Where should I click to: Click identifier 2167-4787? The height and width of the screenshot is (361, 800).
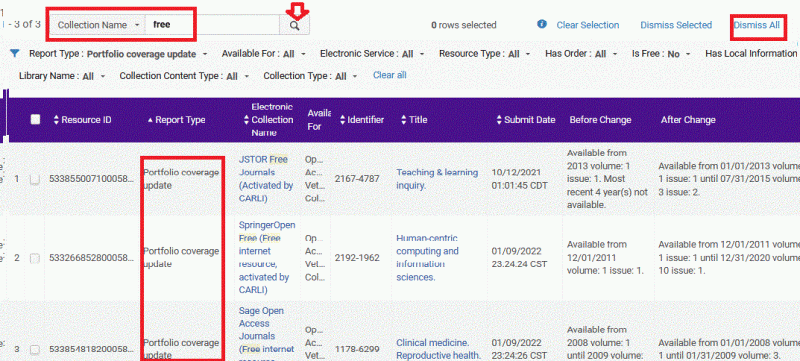pyautogui.click(x=357, y=179)
